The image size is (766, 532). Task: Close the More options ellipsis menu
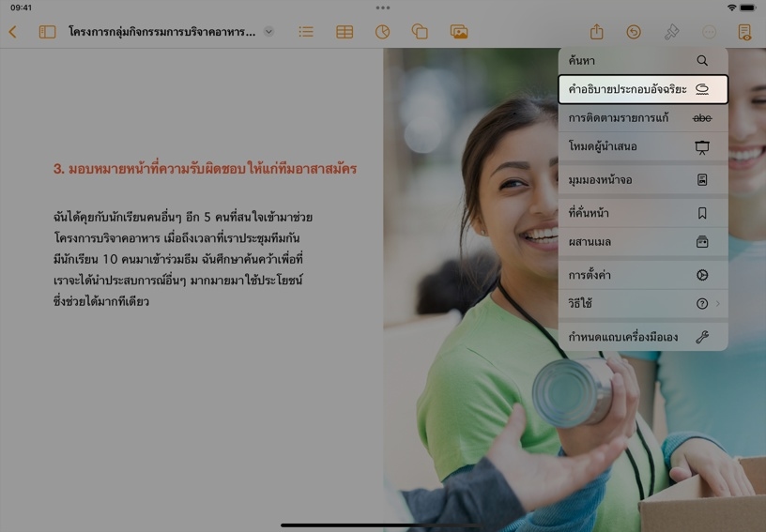point(709,32)
